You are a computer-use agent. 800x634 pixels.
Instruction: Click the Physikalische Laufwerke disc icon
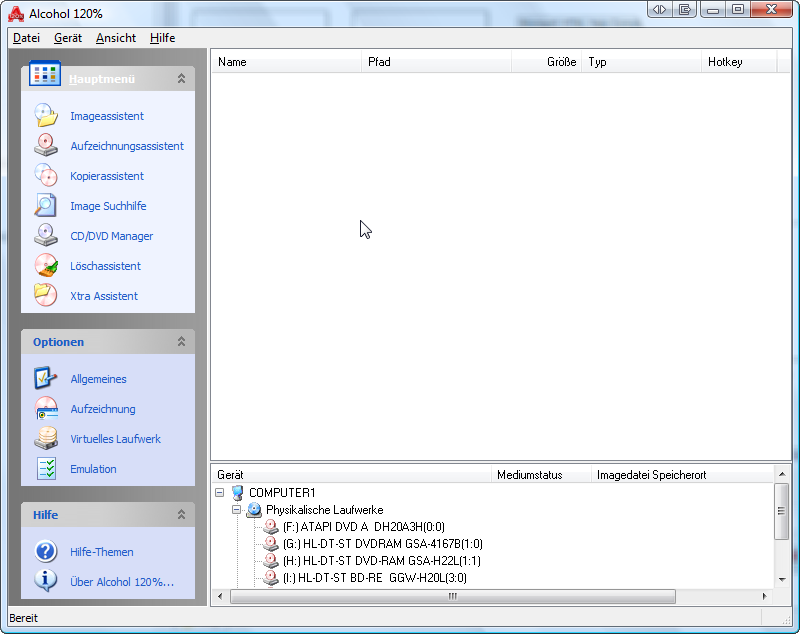coord(254,510)
